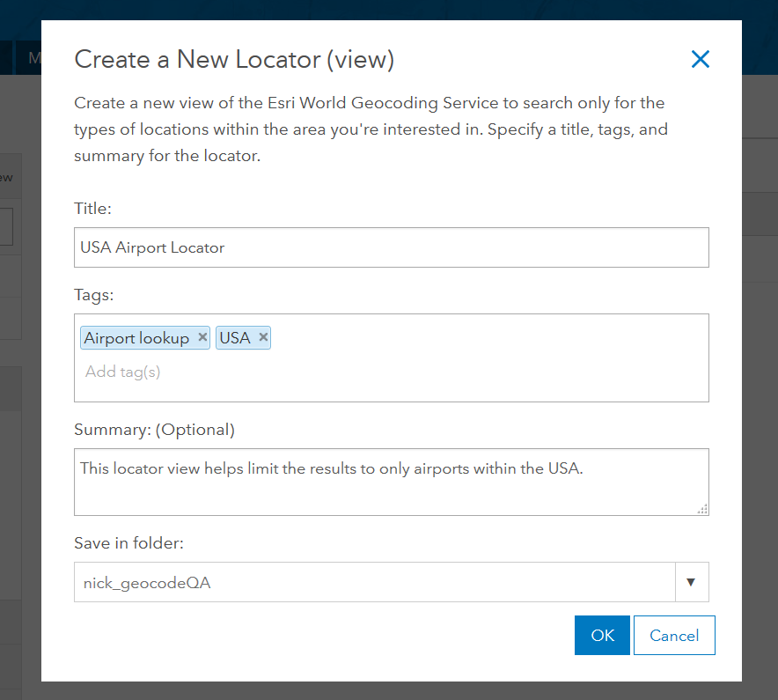Select the nick_geocodeQA folder text

tap(147, 582)
